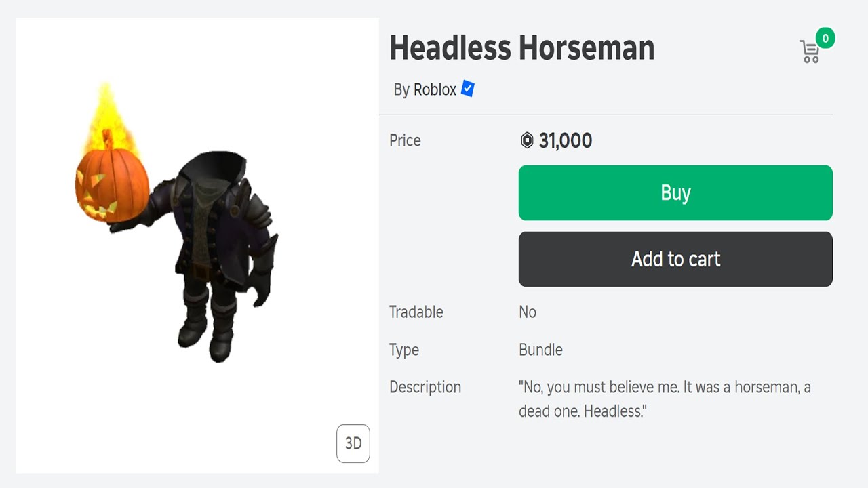This screenshot has height=488, width=868.
Task: Click the Type label
Action: (404, 350)
